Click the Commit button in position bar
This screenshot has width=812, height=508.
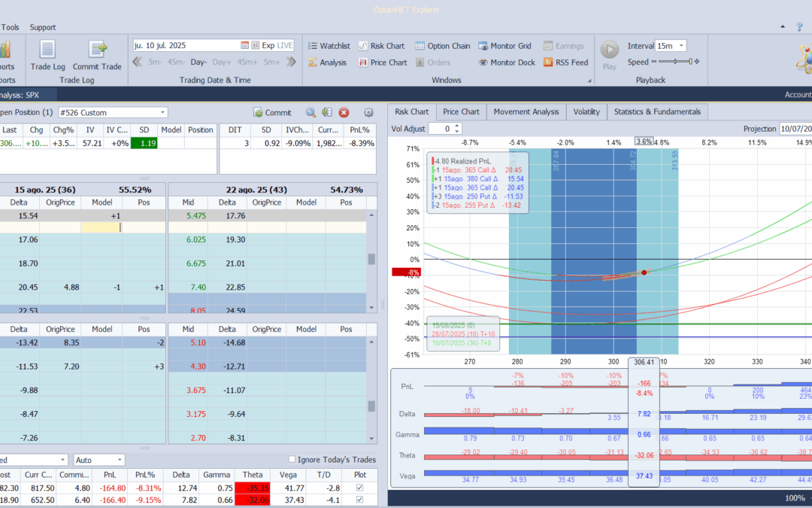272,112
